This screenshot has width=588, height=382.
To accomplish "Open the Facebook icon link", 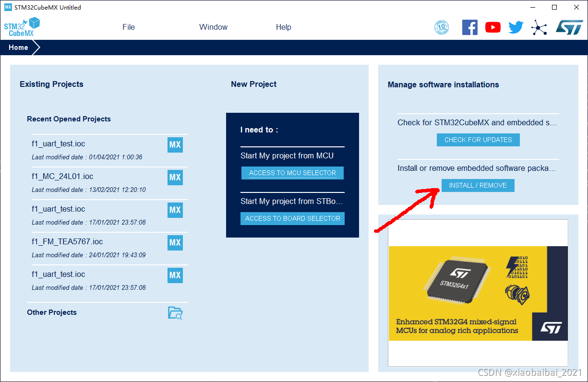I will [470, 27].
